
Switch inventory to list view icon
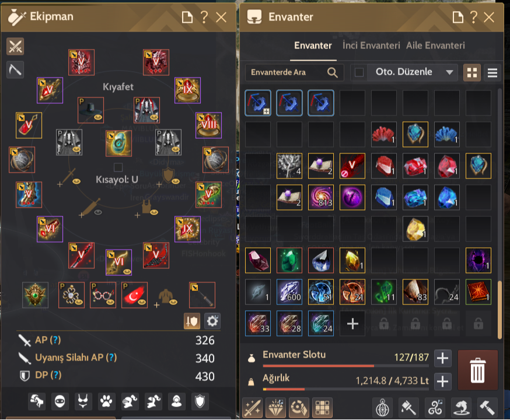(x=492, y=72)
